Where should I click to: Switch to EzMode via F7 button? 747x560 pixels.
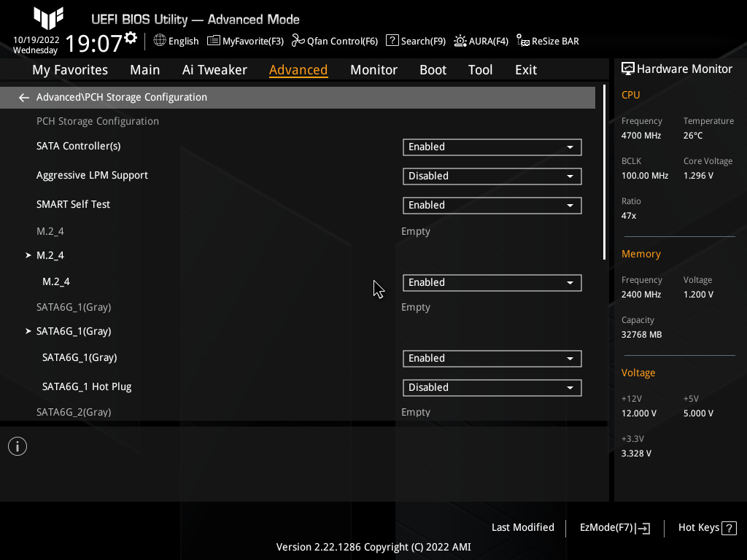click(x=614, y=527)
